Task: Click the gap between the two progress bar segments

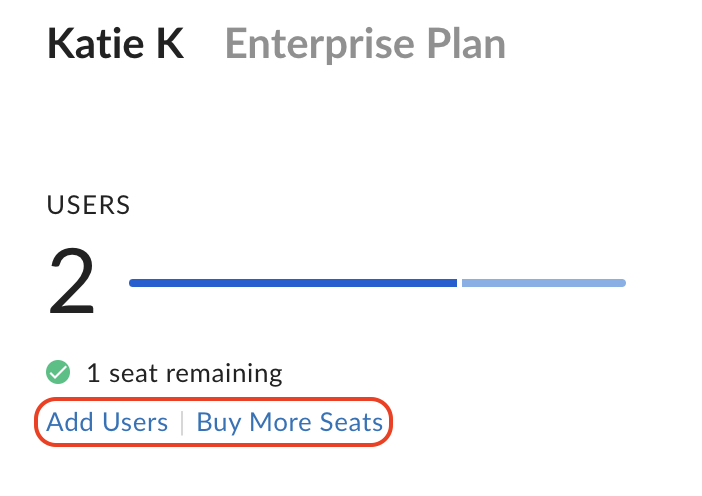Action: pos(459,283)
